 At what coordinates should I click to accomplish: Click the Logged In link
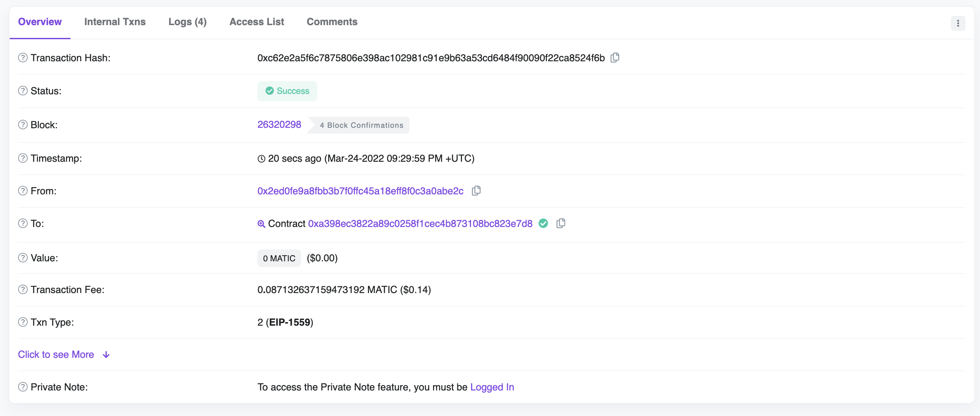tap(492, 387)
